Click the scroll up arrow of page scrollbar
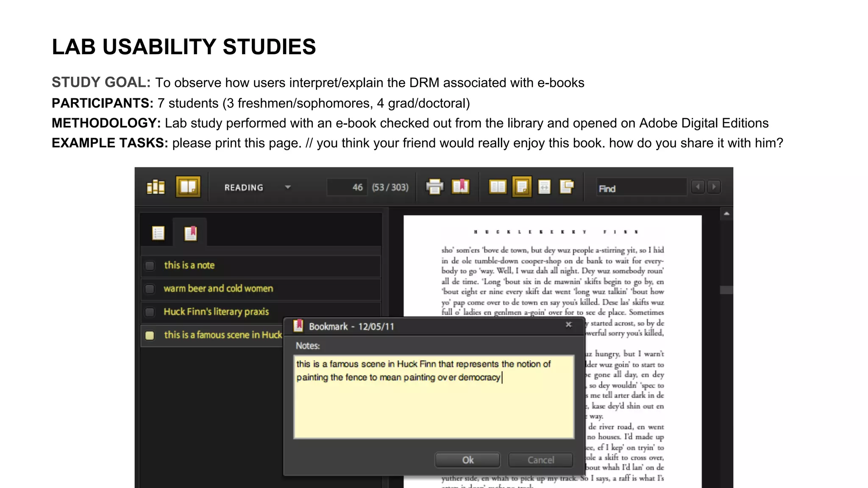The height and width of the screenshot is (488, 868). [726, 214]
